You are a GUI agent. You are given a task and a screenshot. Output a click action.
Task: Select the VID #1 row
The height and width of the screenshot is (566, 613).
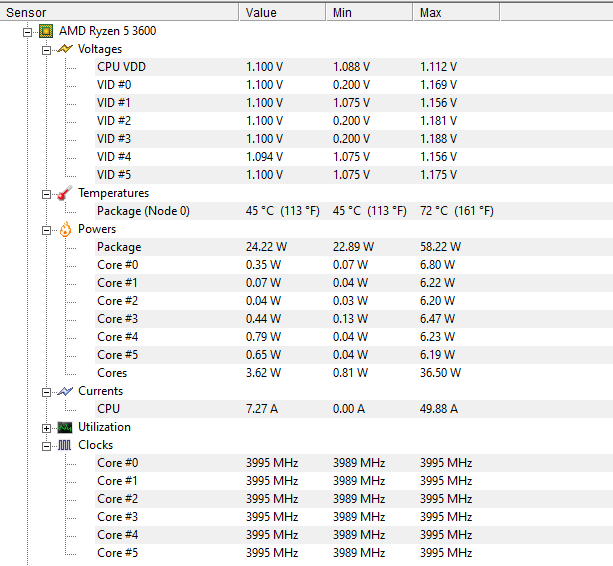pos(354,103)
